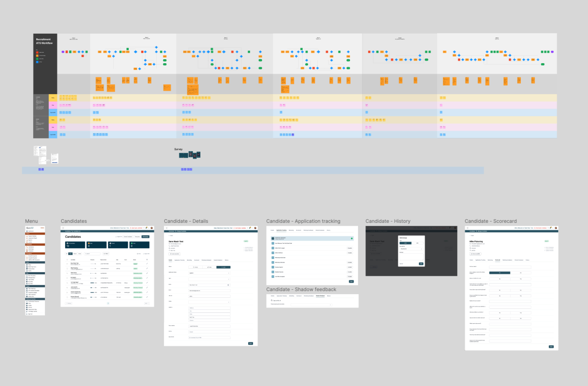Click the Save button in Application tracking frame
Viewport: 588px width, 386px height.
pos(351,281)
